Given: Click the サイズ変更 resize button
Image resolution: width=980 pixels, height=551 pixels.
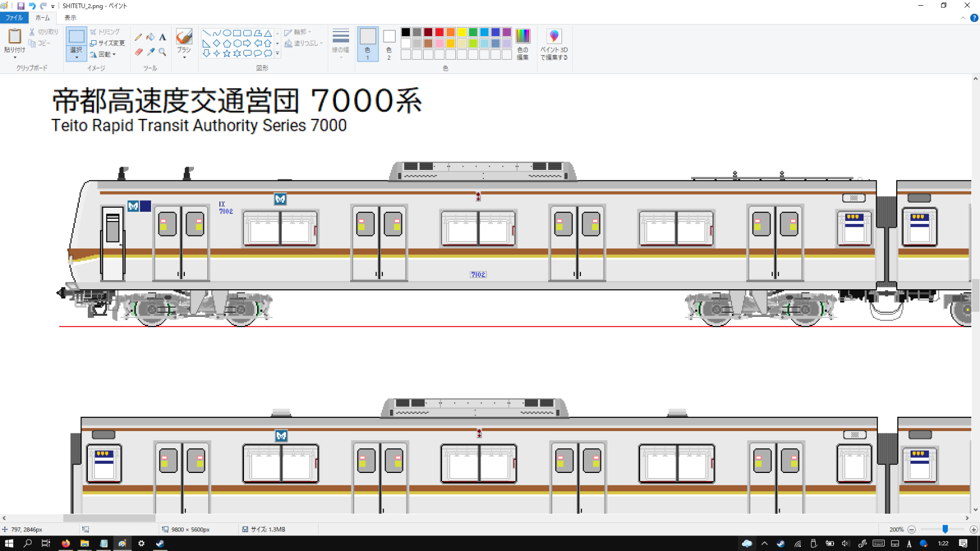Looking at the screenshot, I should tap(107, 43).
